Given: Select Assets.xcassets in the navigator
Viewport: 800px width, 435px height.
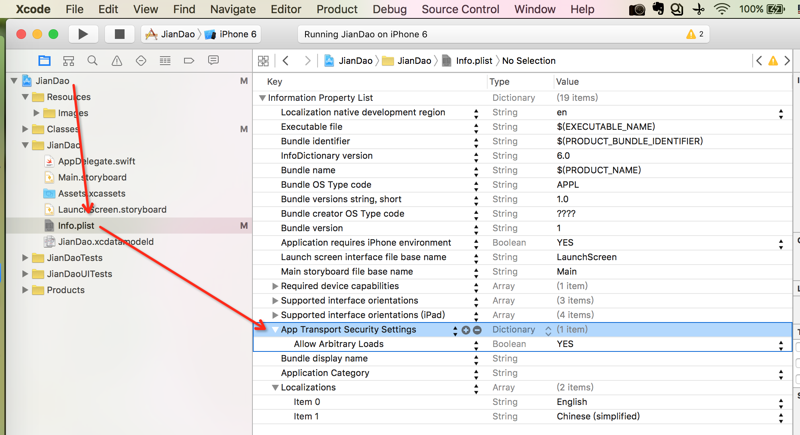Looking at the screenshot, I should coord(91,194).
